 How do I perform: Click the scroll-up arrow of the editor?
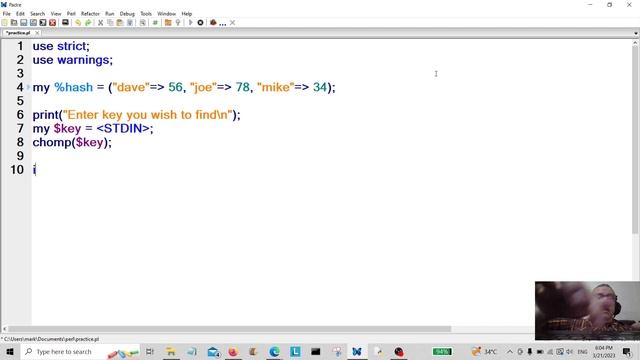pyautogui.click(x=636, y=42)
